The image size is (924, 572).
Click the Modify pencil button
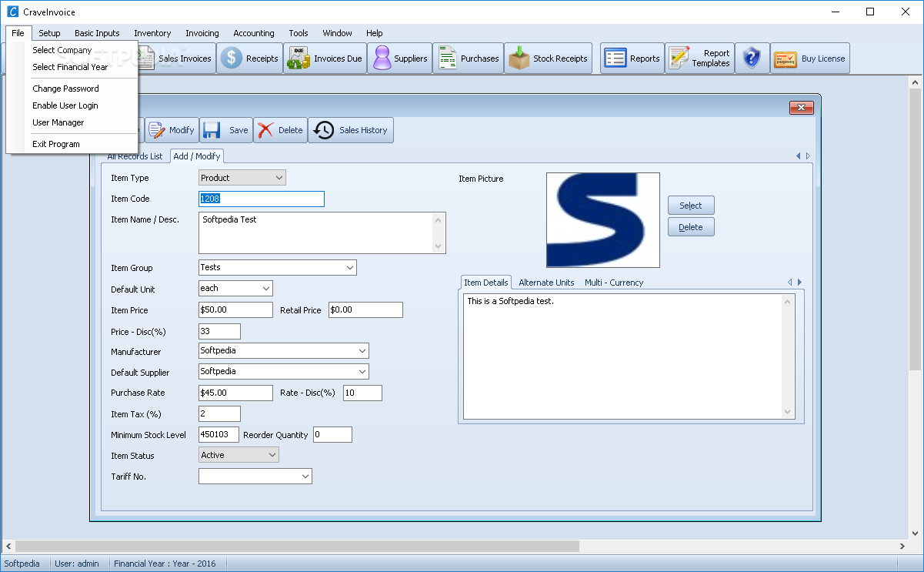click(172, 130)
